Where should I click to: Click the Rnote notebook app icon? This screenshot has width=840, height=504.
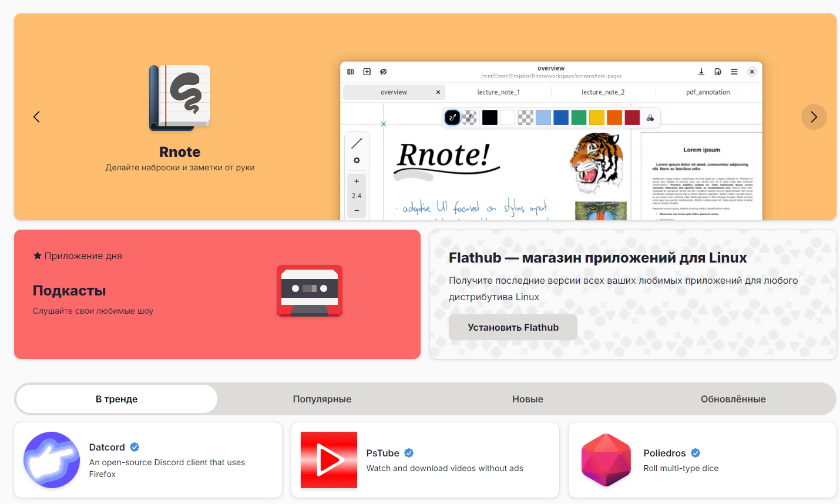[x=180, y=98]
